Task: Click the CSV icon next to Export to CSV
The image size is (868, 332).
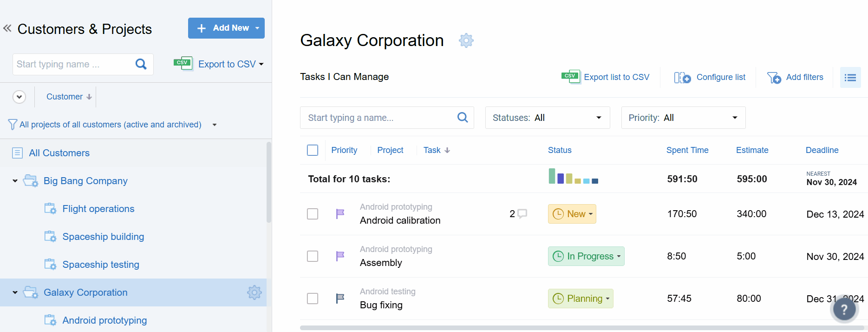Action: click(183, 63)
